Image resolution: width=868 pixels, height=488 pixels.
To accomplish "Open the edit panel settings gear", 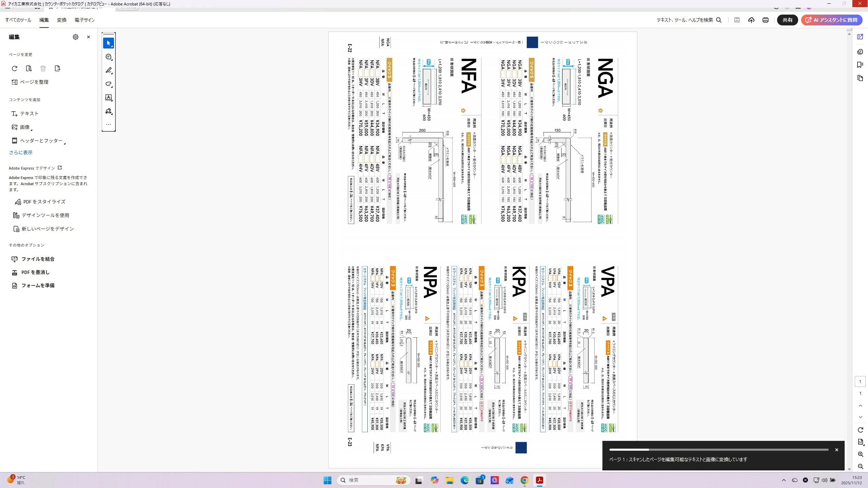I will 76,37.
